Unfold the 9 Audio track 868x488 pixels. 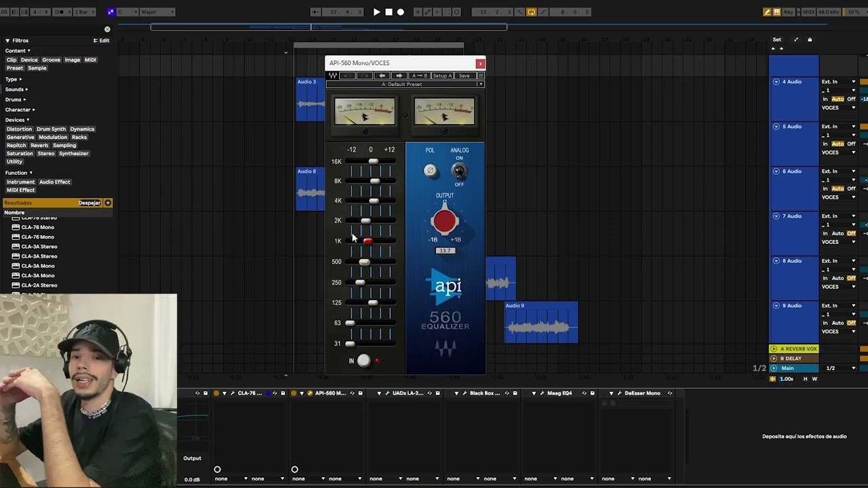tap(776, 306)
